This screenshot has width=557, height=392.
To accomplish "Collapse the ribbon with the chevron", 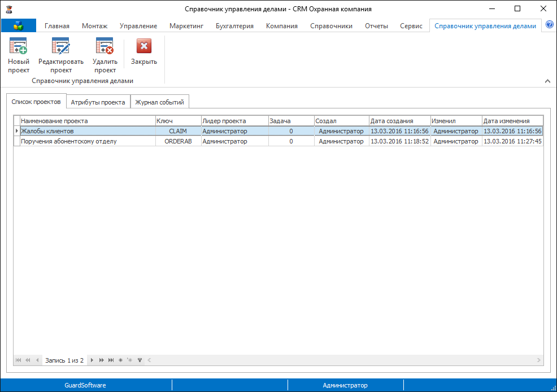I will pyautogui.click(x=547, y=81).
